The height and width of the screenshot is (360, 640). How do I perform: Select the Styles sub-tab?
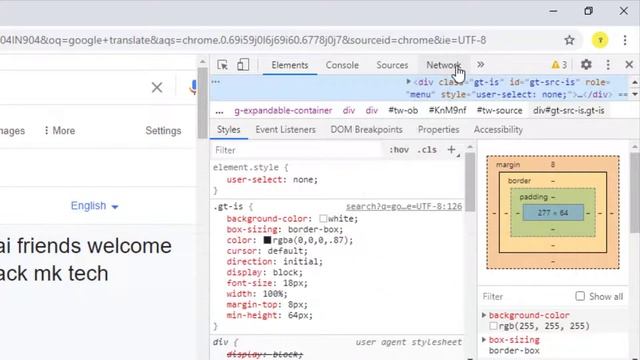pos(229,130)
